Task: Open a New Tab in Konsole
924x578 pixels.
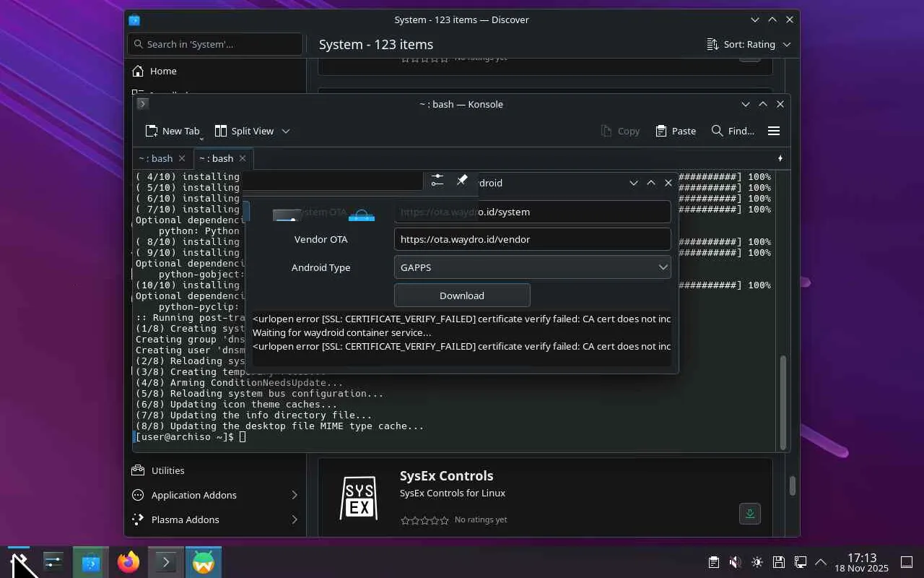Action: pyautogui.click(x=172, y=131)
